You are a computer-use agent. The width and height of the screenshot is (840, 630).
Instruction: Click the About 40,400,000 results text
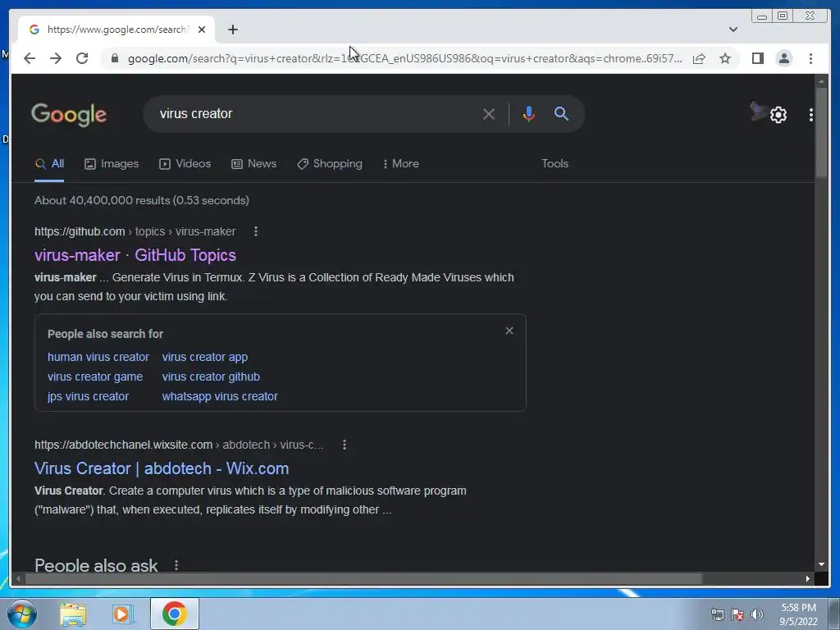click(x=141, y=200)
